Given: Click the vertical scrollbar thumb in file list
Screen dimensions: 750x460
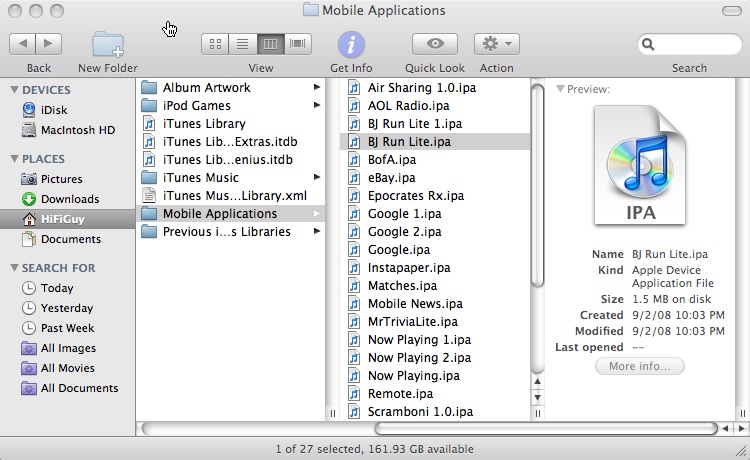Looking at the screenshot, I should pos(538,186).
